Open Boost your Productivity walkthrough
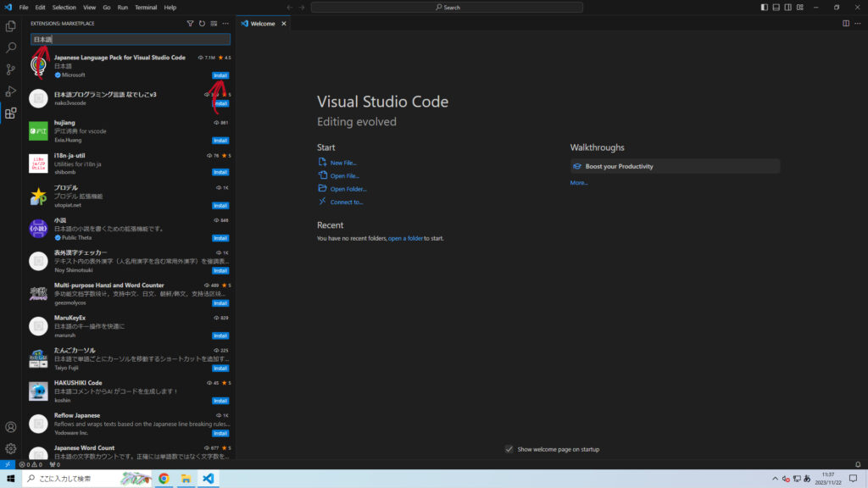868x488 pixels. pyautogui.click(x=675, y=167)
